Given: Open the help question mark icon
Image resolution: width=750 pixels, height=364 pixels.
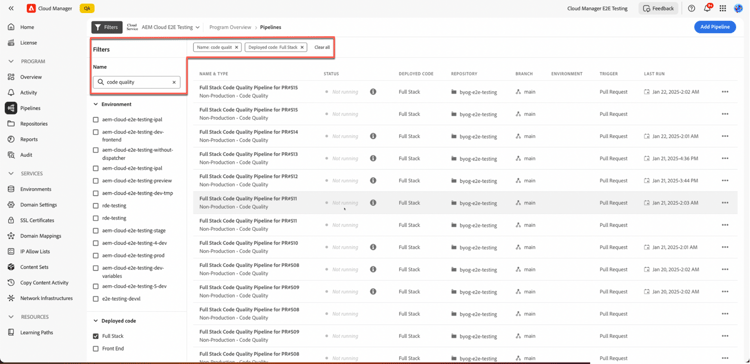Looking at the screenshot, I should (691, 8).
